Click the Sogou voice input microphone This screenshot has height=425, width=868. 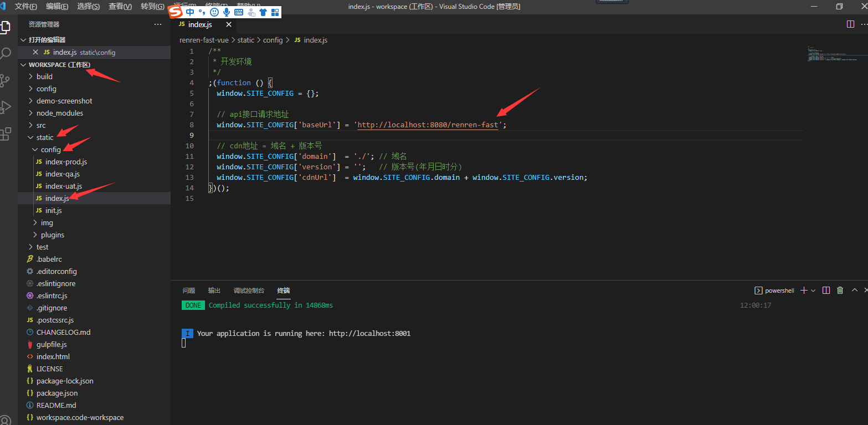pos(227,12)
